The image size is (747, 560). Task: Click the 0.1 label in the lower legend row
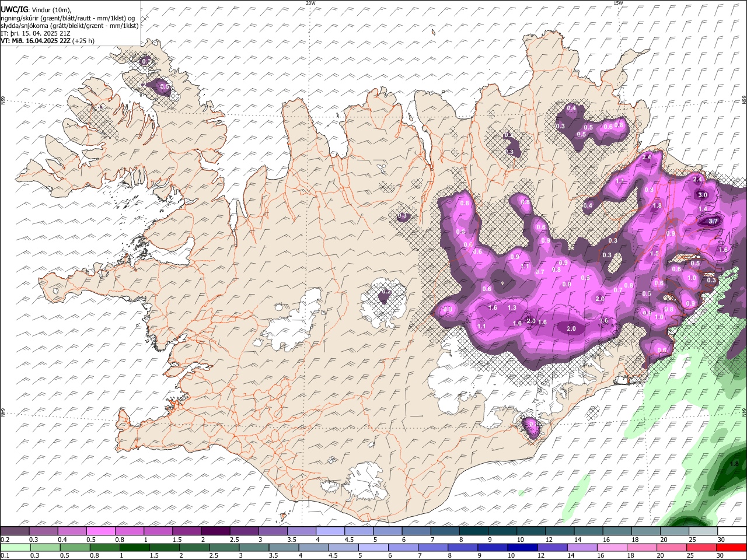pyautogui.click(x=5, y=556)
